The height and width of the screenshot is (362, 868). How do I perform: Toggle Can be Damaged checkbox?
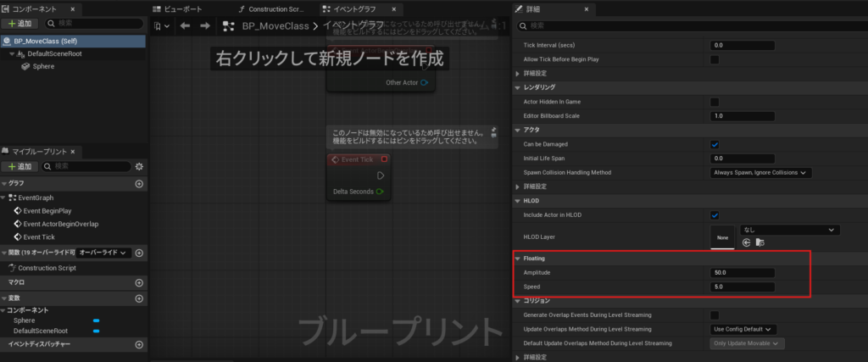click(x=715, y=144)
